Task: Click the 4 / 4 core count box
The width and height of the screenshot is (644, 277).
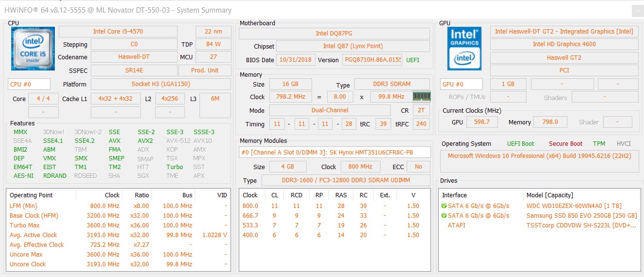Action: [x=43, y=99]
